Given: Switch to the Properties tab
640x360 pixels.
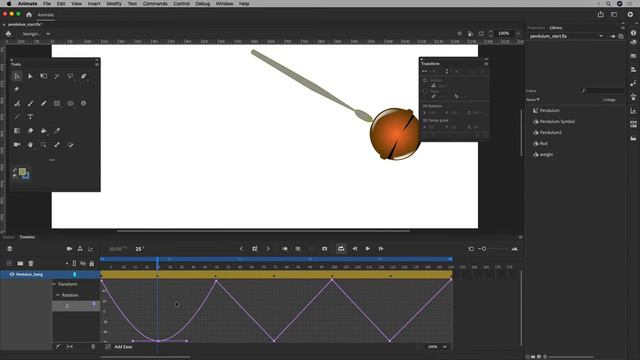Looking at the screenshot, I should [536, 28].
